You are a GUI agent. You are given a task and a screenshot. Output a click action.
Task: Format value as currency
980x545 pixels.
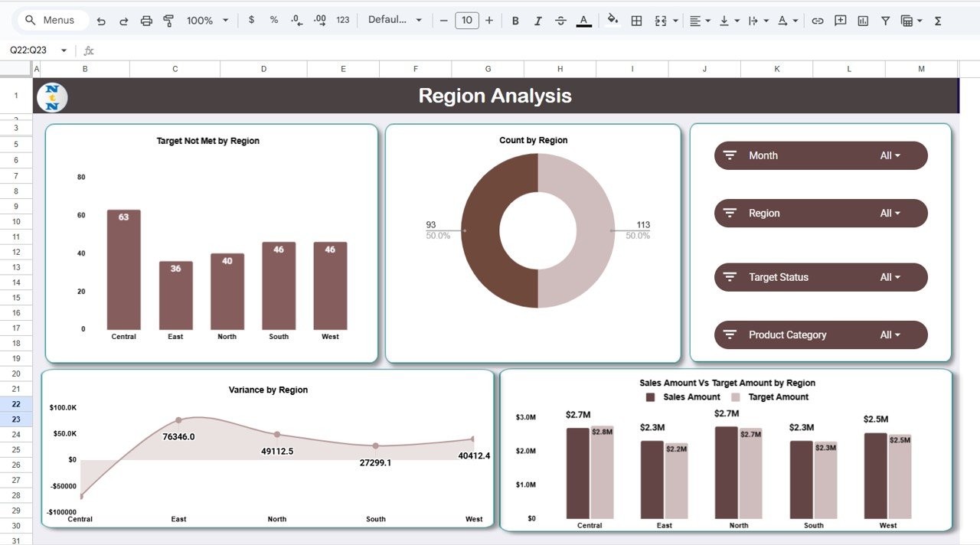[251, 20]
